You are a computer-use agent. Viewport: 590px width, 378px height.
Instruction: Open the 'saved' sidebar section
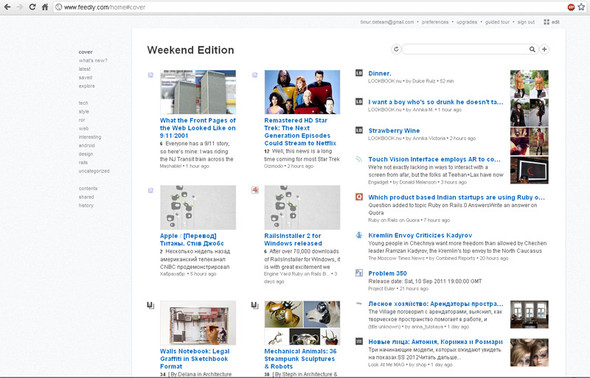[x=85, y=77]
